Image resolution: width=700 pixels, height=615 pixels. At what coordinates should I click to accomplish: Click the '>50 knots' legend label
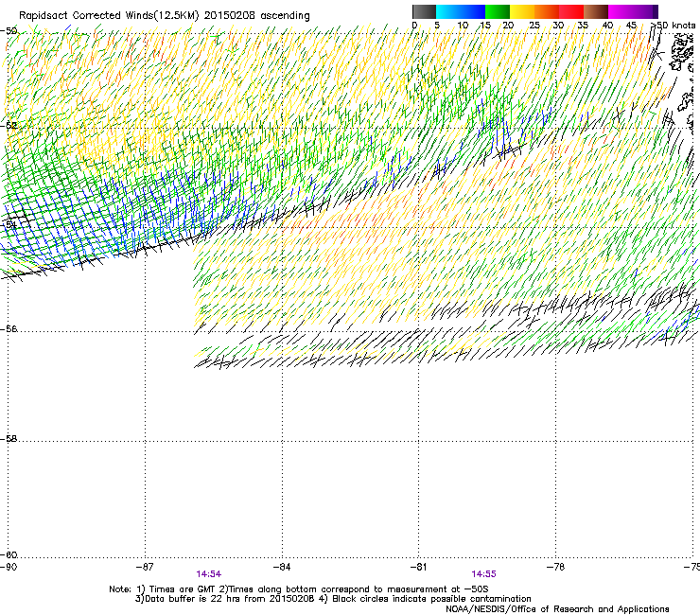point(674,26)
